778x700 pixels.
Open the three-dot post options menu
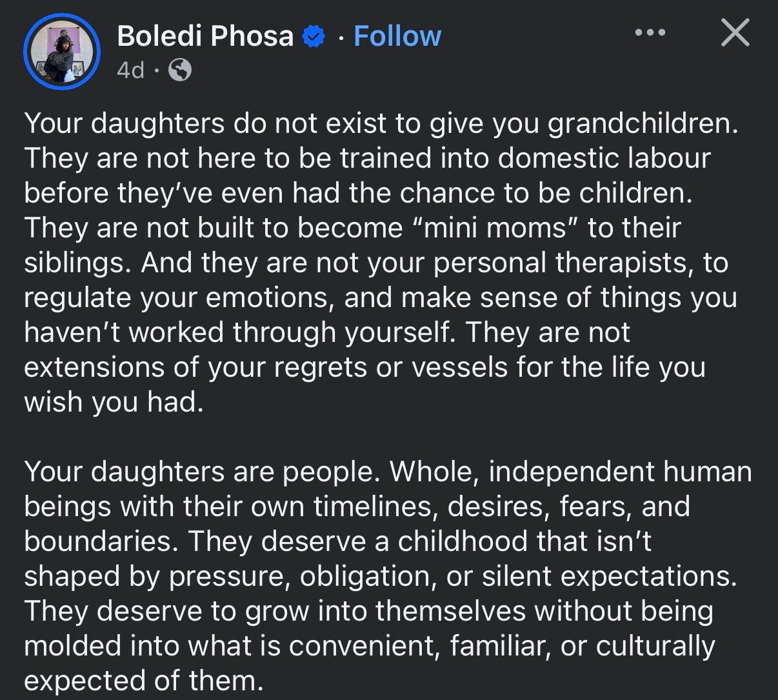click(x=649, y=32)
